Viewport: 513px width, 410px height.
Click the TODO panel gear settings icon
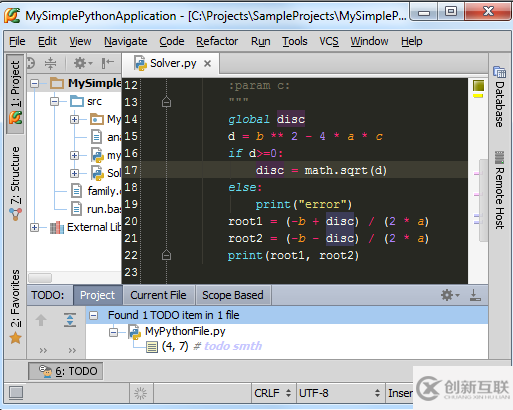[x=450, y=295]
